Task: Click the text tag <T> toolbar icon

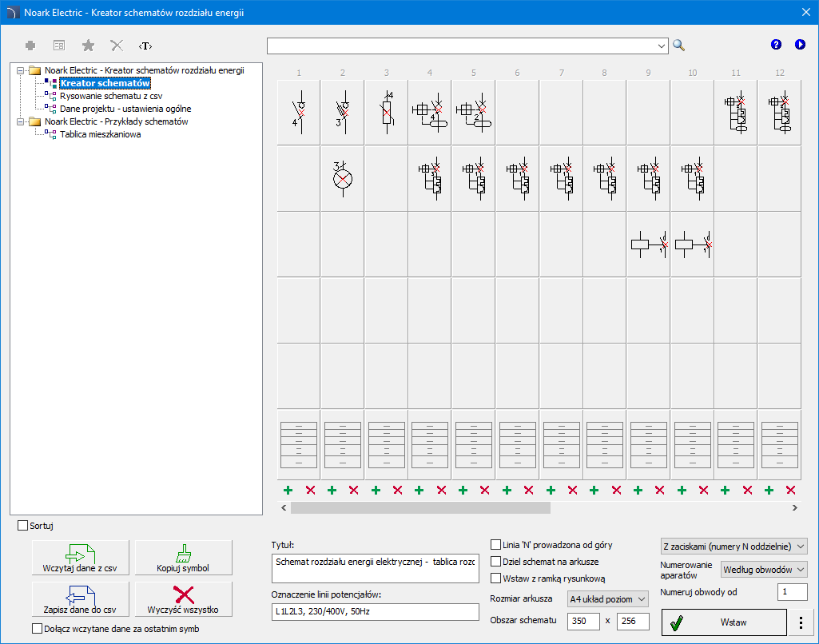Action: (145, 46)
